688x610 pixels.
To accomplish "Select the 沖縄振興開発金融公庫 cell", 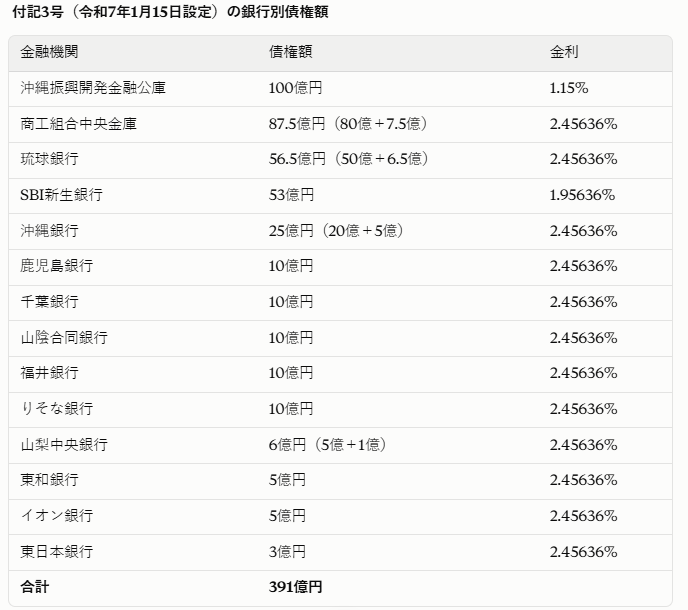I will pos(93,88).
